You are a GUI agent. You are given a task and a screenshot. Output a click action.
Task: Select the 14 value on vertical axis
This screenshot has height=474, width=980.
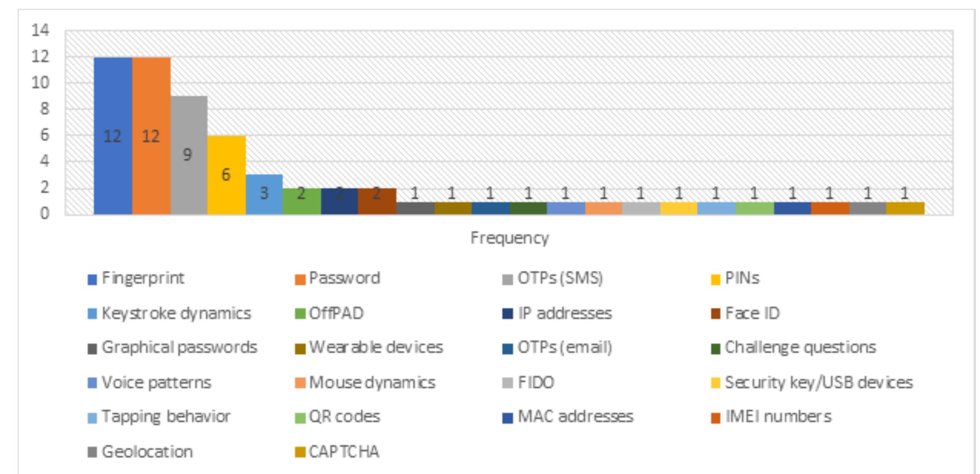40,31
